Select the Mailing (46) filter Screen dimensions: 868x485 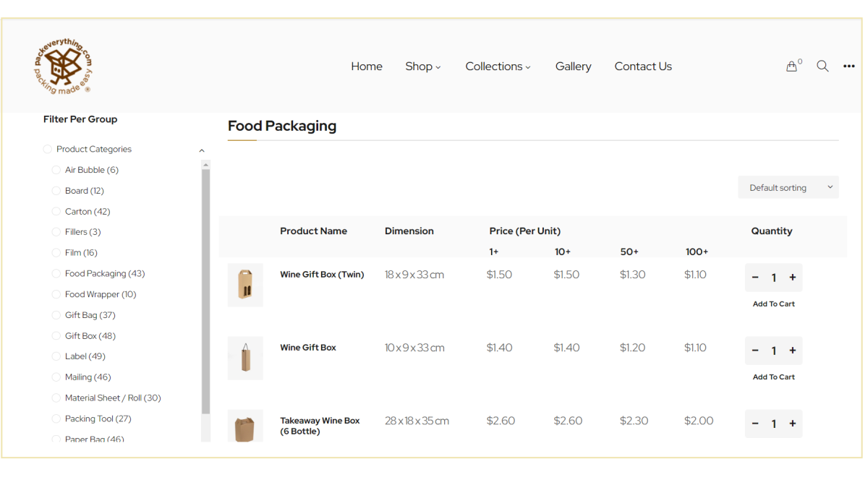click(56, 377)
